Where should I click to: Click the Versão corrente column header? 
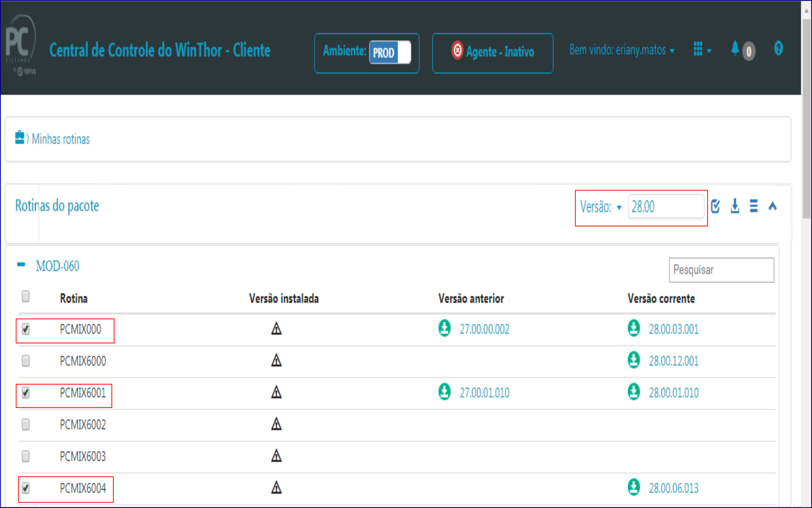[x=661, y=299]
